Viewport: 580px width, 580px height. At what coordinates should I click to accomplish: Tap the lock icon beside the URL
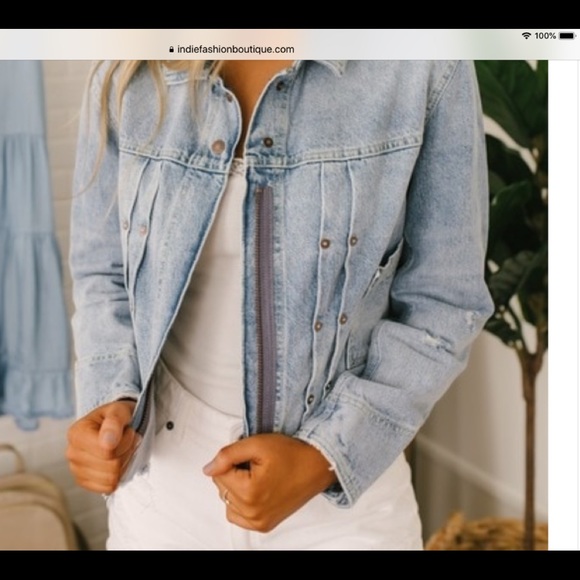(171, 49)
